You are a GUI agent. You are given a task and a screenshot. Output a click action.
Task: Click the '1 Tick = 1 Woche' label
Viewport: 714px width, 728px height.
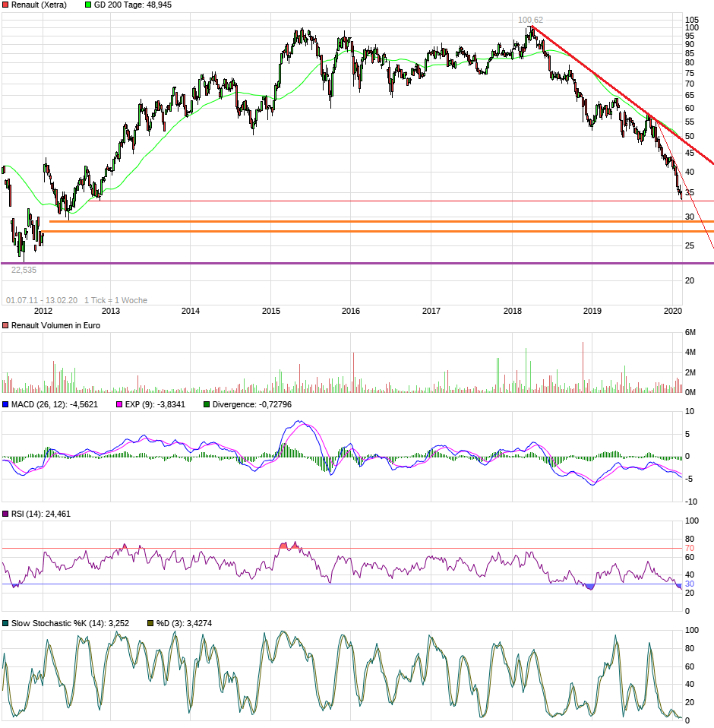116,300
